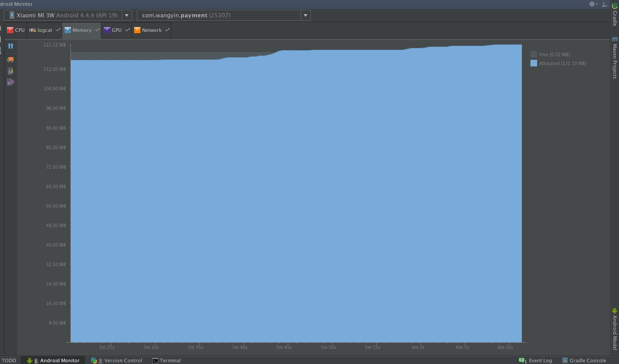Click the red CPU tab icon
This screenshot has width=619, height=364.
click(10, 30)
